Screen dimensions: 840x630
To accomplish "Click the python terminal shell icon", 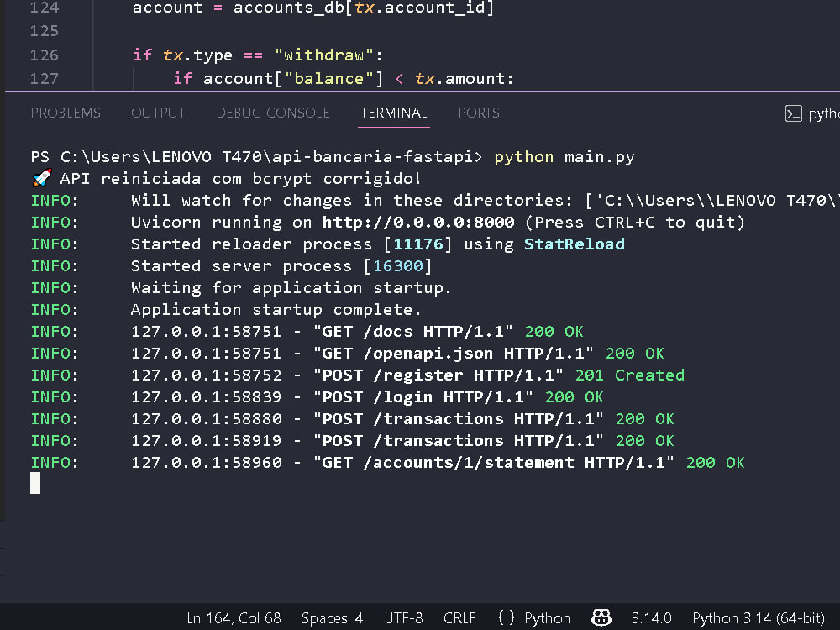I will [794, 113].
